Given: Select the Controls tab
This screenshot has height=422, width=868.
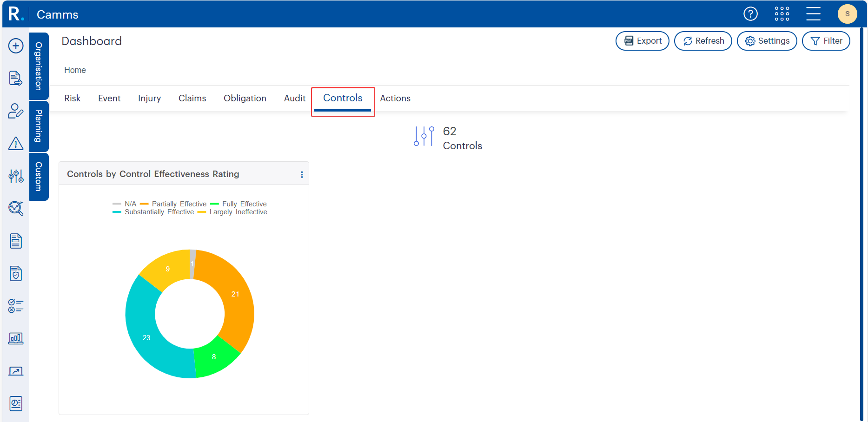Looking at the screenshot, I should [x=343, y=98].
